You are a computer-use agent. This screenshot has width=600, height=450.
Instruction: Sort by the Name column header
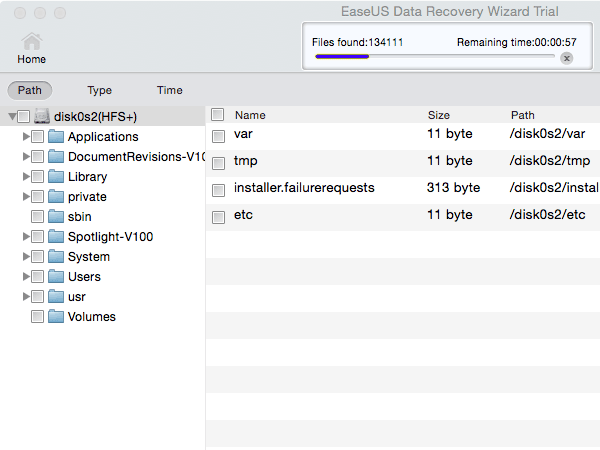pos(250,115)
